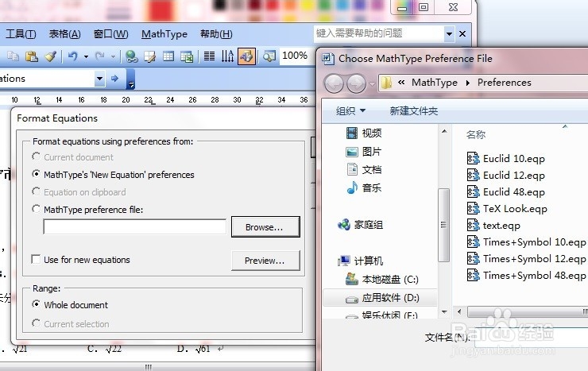The width and height of the screenshot is (588, 371).
Task: Open the Redo history dropdown arrow
Action: pyautogui.click(x=113, y=57)
